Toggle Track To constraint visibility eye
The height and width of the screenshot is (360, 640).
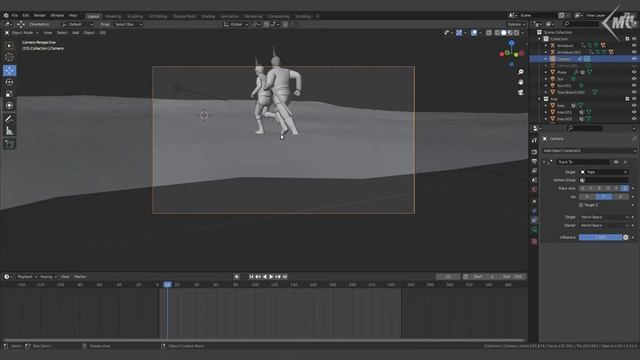(616, 162)
